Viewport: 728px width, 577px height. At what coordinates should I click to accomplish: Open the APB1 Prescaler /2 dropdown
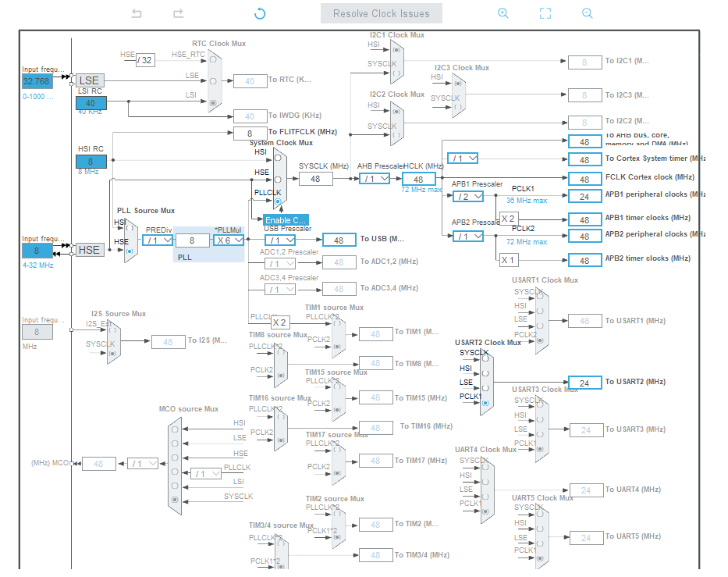(x=467, y=196)
